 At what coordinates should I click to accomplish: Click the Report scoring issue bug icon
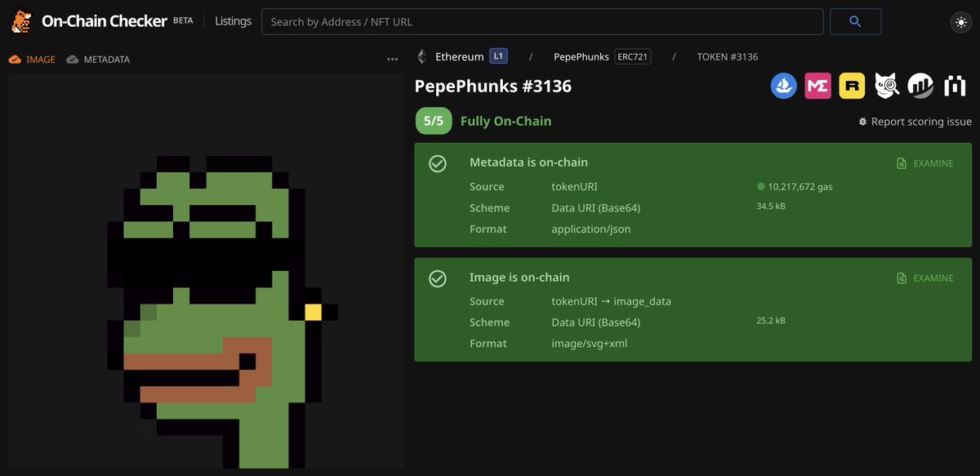point(862,121)
